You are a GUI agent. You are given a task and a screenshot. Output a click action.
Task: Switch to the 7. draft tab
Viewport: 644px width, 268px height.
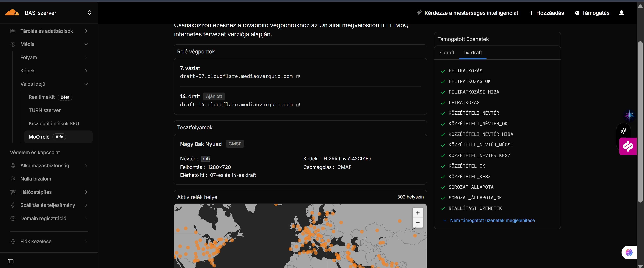pyautogui.click(x=446, y=53)
